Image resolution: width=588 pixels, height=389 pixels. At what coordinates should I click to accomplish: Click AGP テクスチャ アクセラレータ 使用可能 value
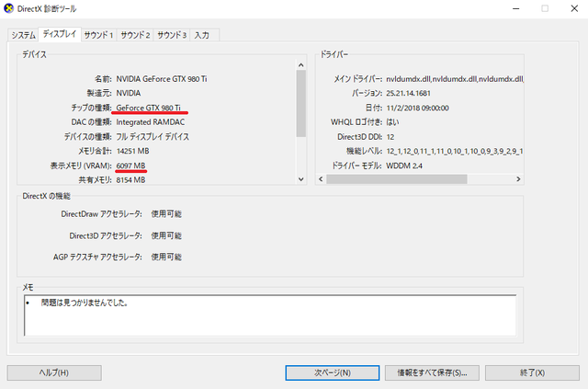pyautogui.click(x=166, y=257)
